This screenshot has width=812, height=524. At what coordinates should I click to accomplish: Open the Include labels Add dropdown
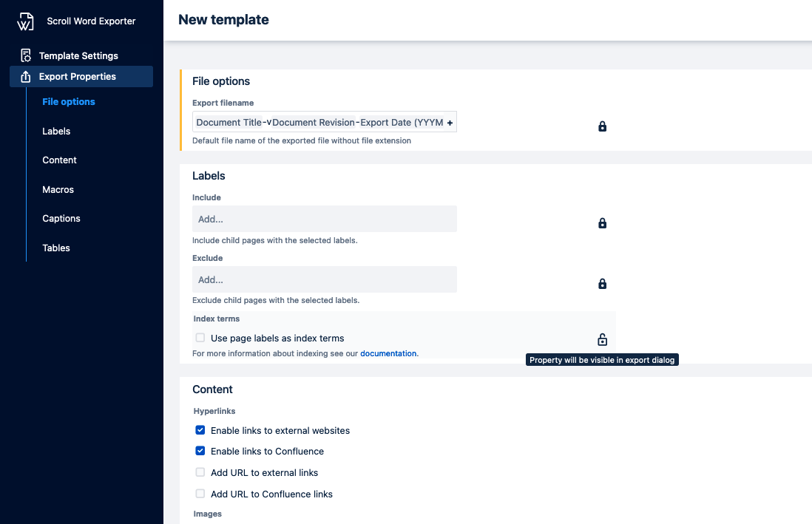click(324, 219)
